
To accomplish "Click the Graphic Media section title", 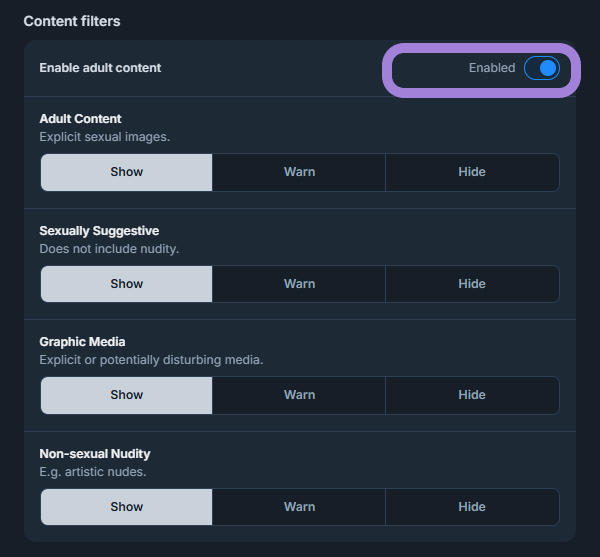I will point(82,342).
